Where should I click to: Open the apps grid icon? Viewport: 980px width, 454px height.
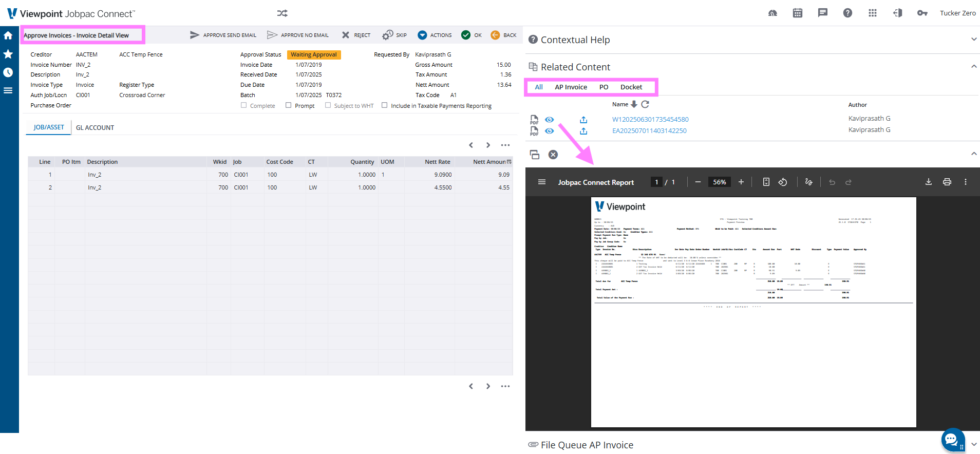tap(873, 13)
